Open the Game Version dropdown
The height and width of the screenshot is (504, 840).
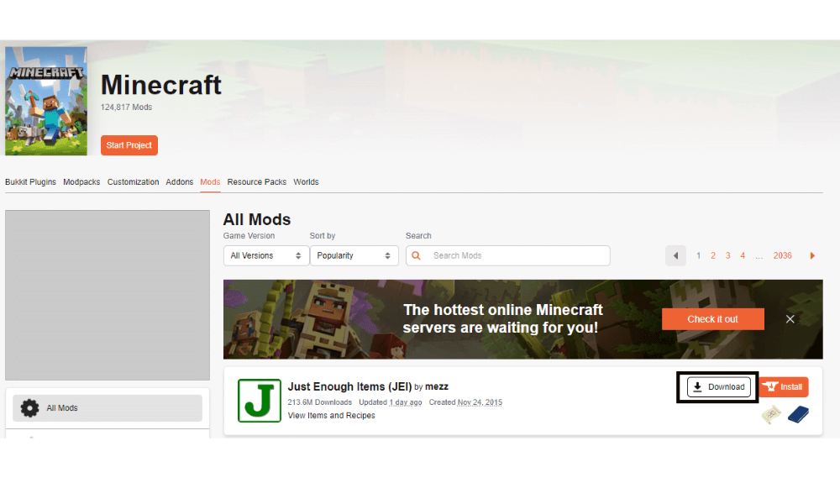(265, 255)
